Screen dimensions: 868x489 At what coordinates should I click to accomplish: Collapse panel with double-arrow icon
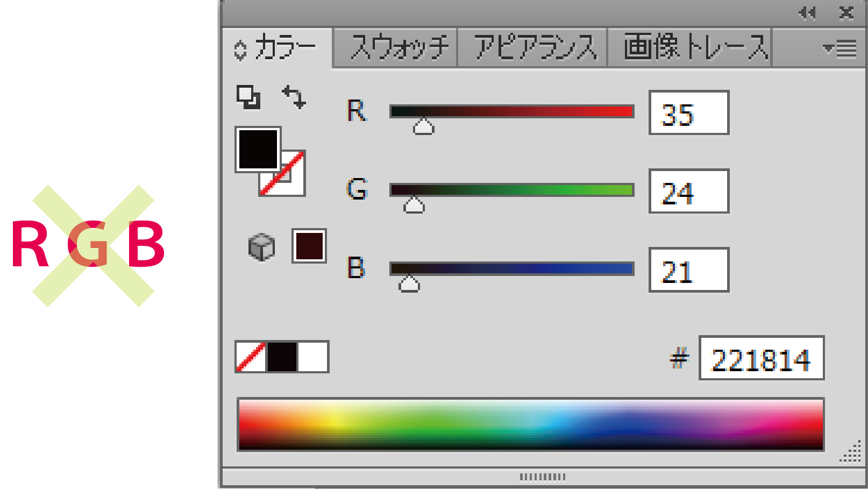(807, 13)
